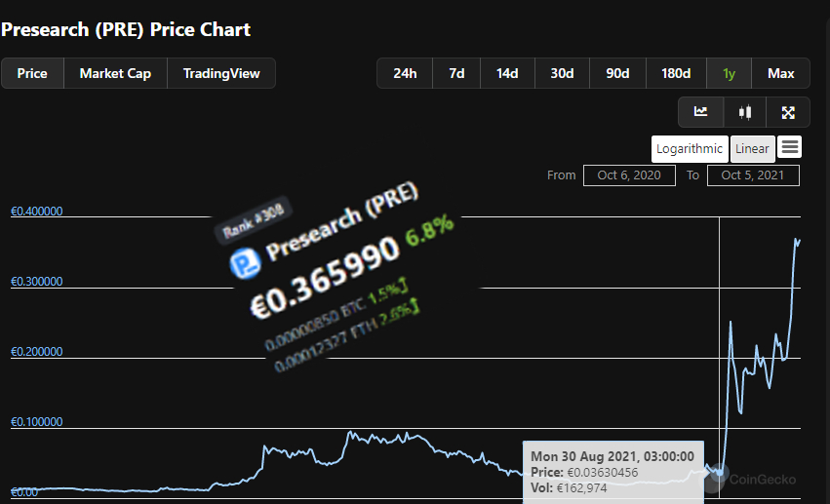Viewport: 830px width, 504px height.
Task: Select the 30d time range
Action: click(562, 74)
